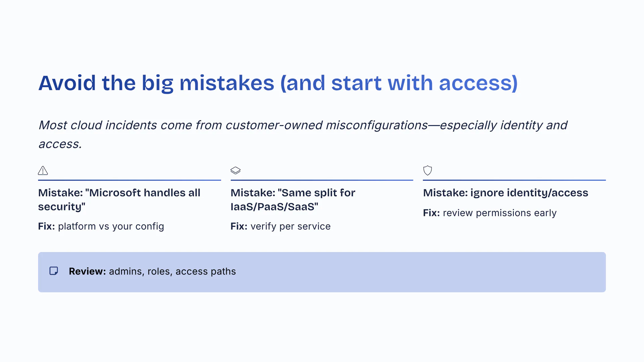The height and width of the screenshot is (362, 644).
Task: Click '(and start with access)' in the title
Action: click(399, 83)
